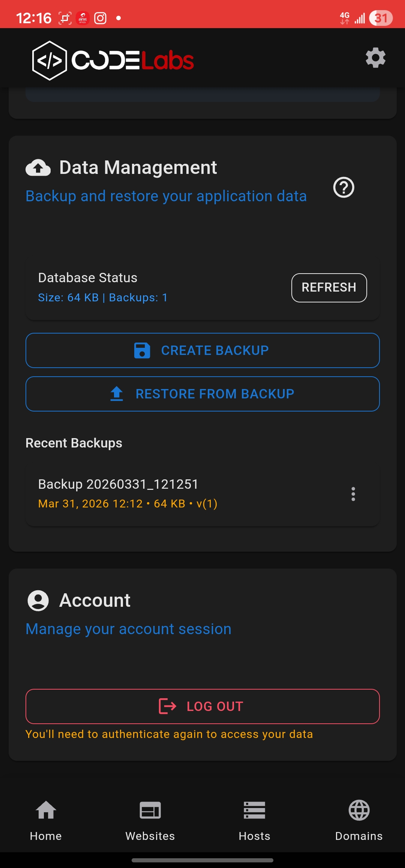Open settings via the gear icon
Image resolution: width=405 pixels, height=868 pixels.
tap(375, 58)
